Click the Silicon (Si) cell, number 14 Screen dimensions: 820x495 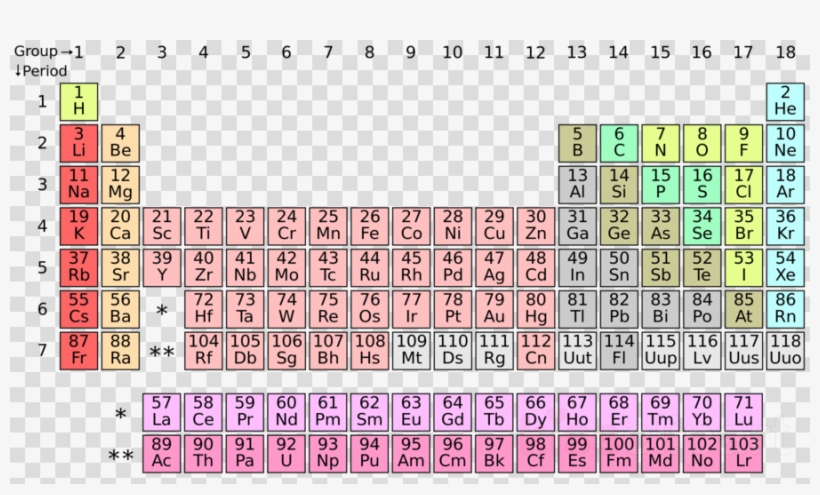619,184
